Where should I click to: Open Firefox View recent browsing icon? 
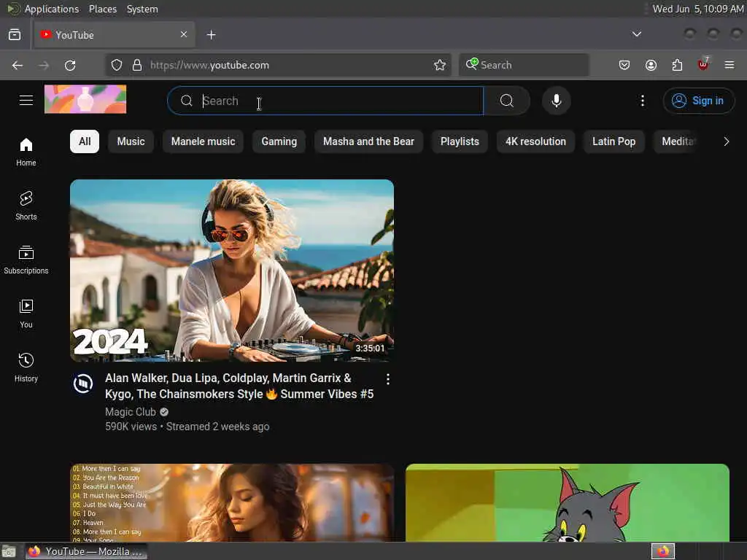(15, 35)
